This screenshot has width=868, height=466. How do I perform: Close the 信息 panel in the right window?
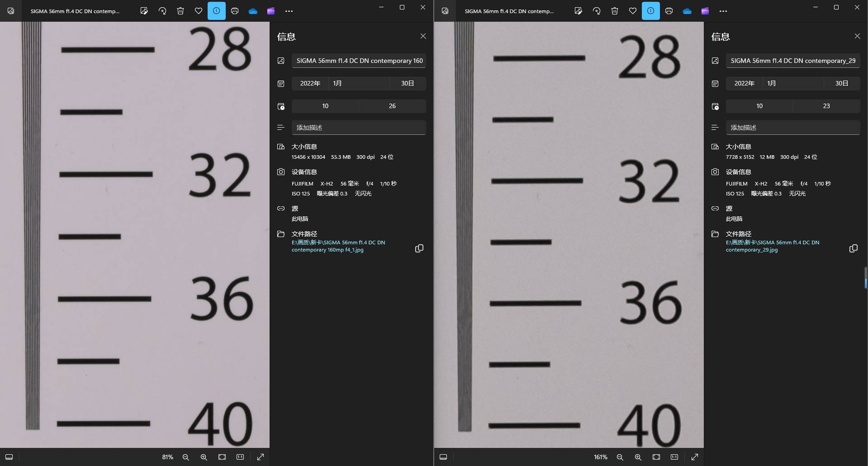click(857, 36)
